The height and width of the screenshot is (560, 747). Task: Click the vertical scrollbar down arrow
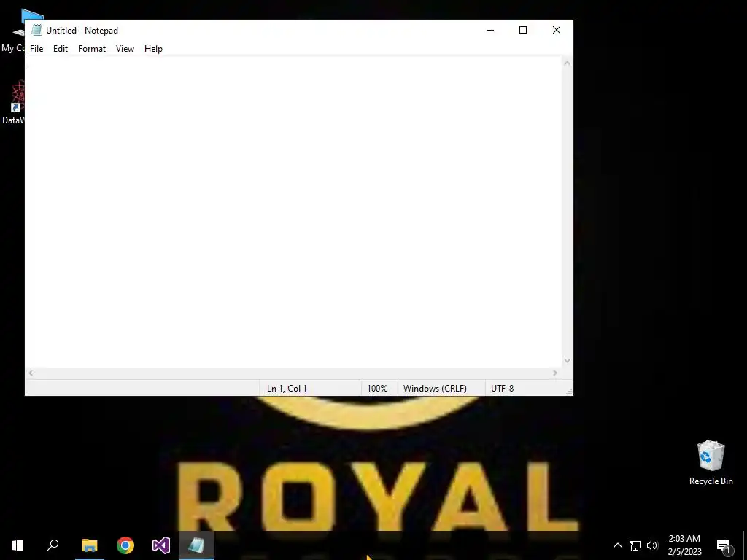567,360
